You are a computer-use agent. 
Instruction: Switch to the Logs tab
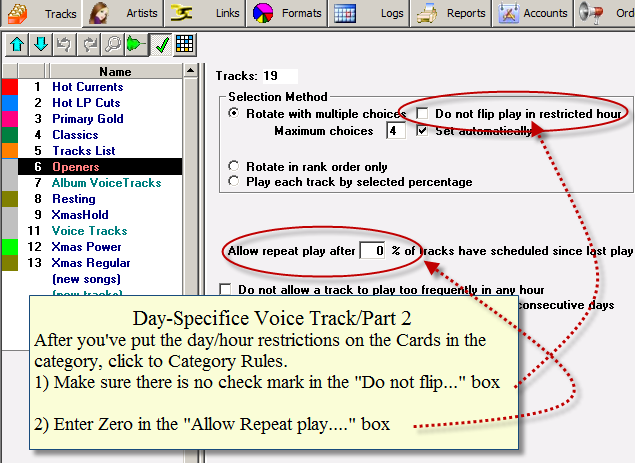(369, 13)
